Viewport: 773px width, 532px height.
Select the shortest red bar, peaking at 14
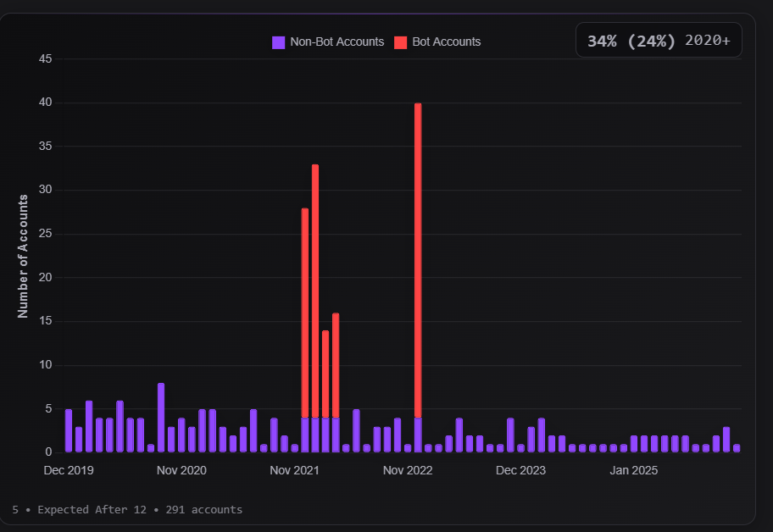[x=325, y=374]
